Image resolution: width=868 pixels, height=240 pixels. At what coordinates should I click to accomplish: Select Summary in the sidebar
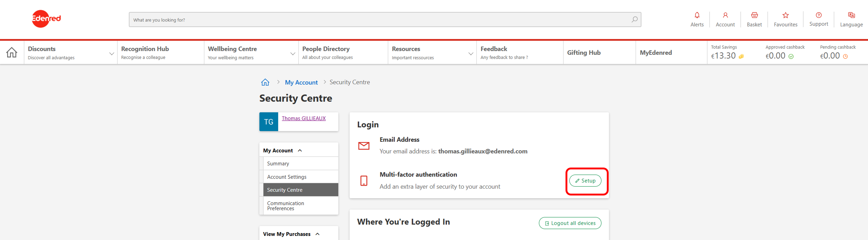301,163
